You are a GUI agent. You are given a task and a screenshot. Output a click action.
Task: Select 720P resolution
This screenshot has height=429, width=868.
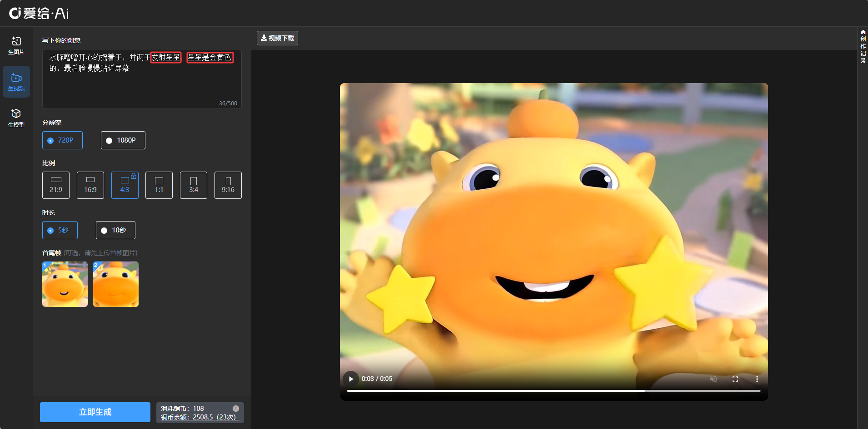(x=62, y=140)
